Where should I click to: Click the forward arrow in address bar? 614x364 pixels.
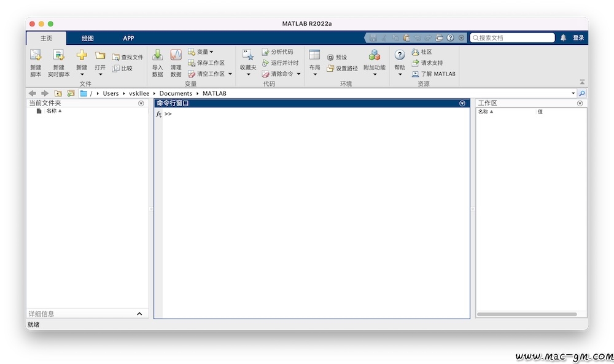point(45,93)
